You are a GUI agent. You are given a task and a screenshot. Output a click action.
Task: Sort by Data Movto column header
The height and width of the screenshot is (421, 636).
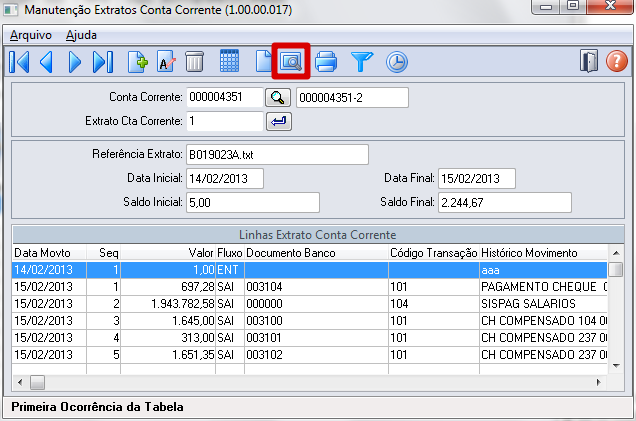tap(49, 253)
